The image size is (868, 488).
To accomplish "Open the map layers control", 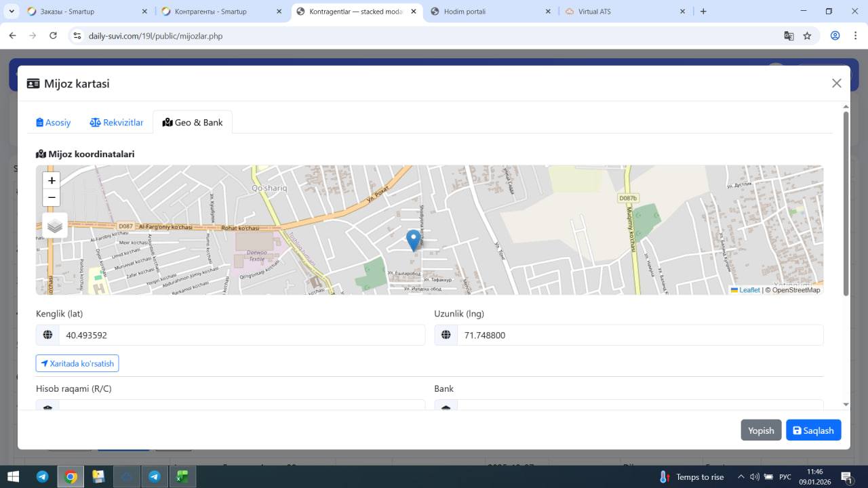I will point(55,226).
